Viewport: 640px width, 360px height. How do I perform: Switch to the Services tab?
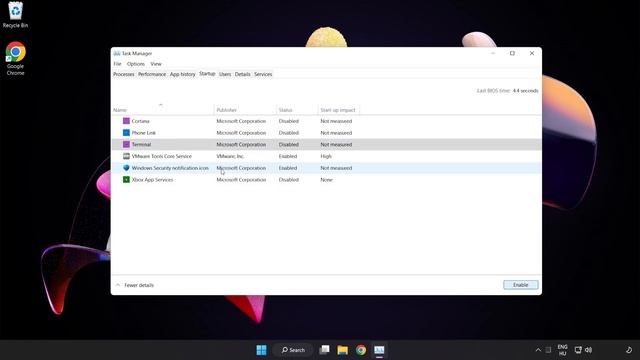coord(263,74)
